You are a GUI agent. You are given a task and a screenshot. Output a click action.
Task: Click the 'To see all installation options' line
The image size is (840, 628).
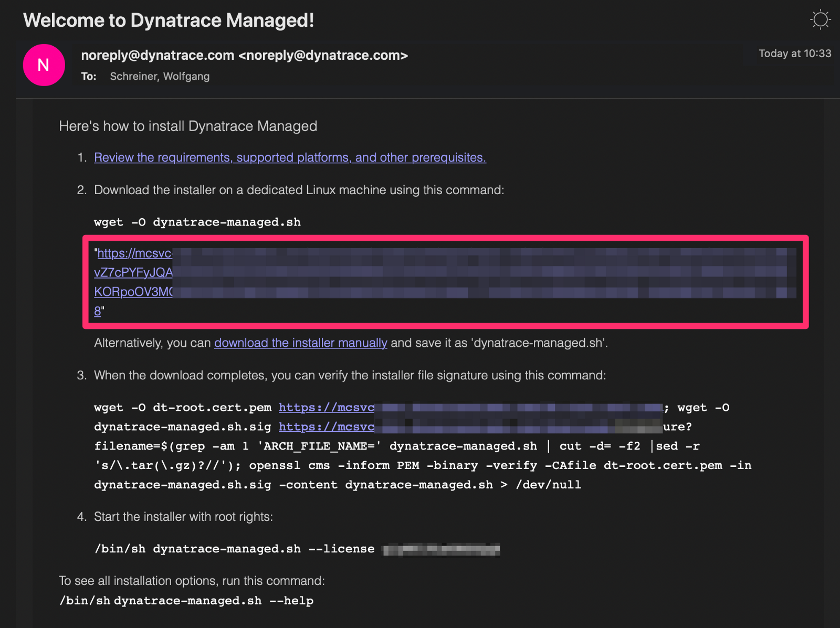click(x=192, y=581)
